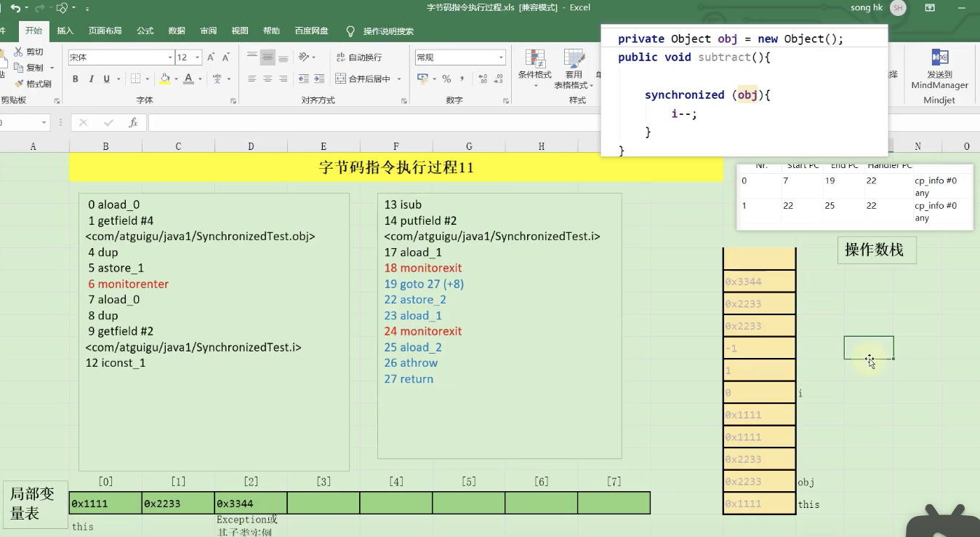Decrease font size with smaller A icon
Viewport: 980px width, 537px height.
tap(227, 57)
